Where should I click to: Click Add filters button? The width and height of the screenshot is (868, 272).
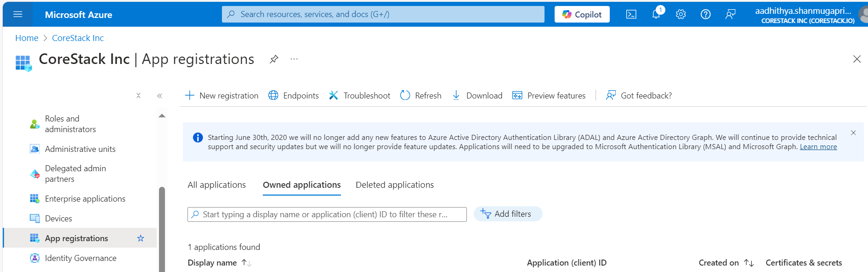(x=508, y=214)
